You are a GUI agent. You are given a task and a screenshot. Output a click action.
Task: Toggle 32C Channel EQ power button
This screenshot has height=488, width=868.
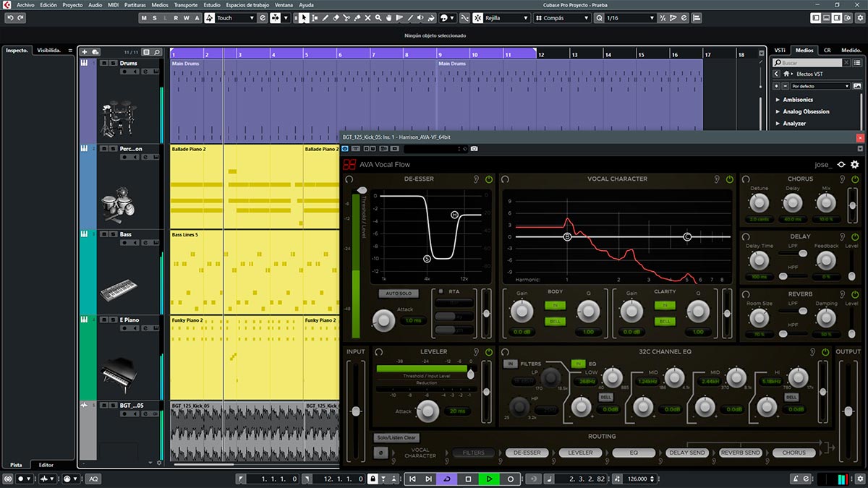coord(824,351)
